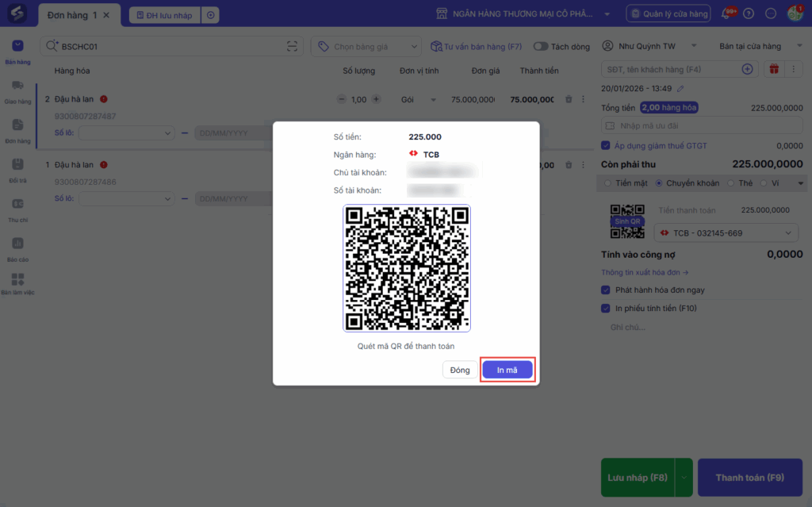Toggle Tách dòng switch

point(541,47)
